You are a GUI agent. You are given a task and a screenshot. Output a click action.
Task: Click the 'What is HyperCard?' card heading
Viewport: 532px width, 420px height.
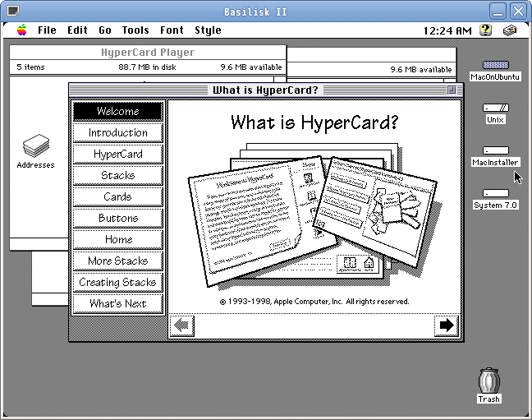(x=314, y=122)
